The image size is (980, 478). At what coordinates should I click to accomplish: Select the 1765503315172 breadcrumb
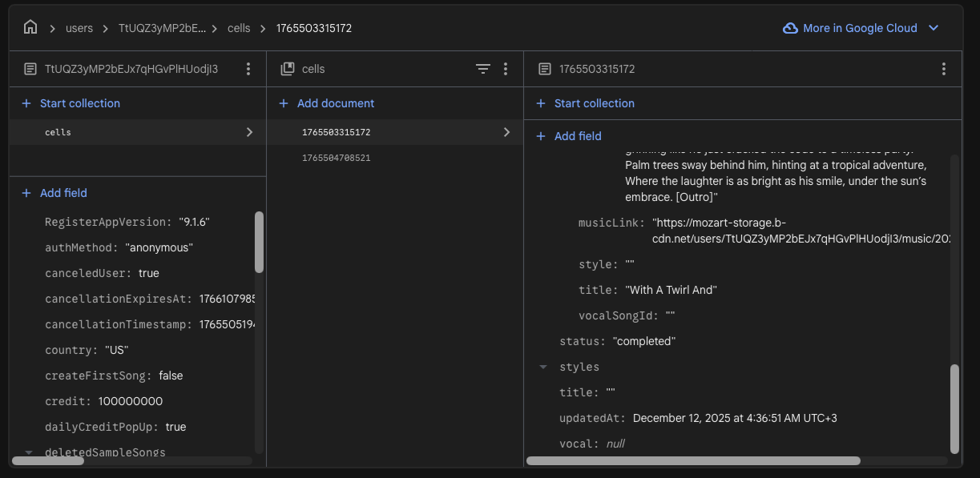[x=314, y=28]
